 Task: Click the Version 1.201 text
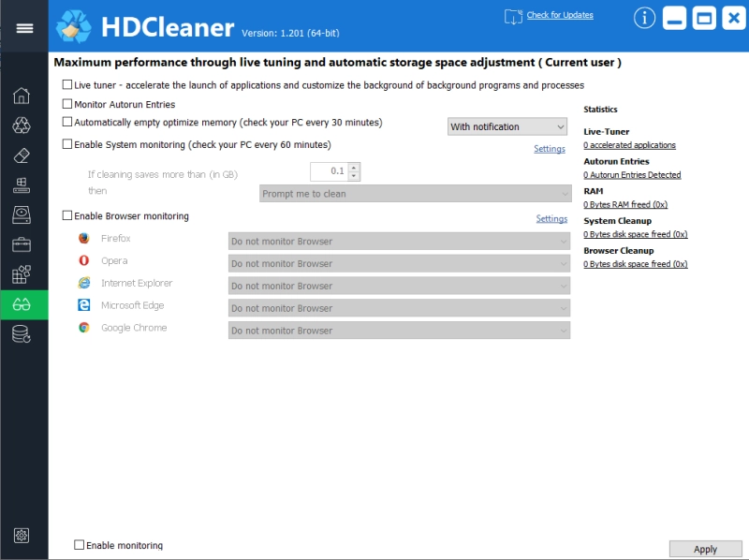290,33
